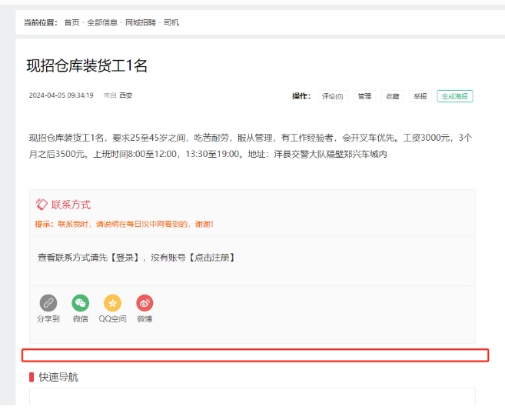Click the 管理 button
Image resolution: width=505 pixels, height=420 pixels.
pyautogui.click(x=364, y=96)
